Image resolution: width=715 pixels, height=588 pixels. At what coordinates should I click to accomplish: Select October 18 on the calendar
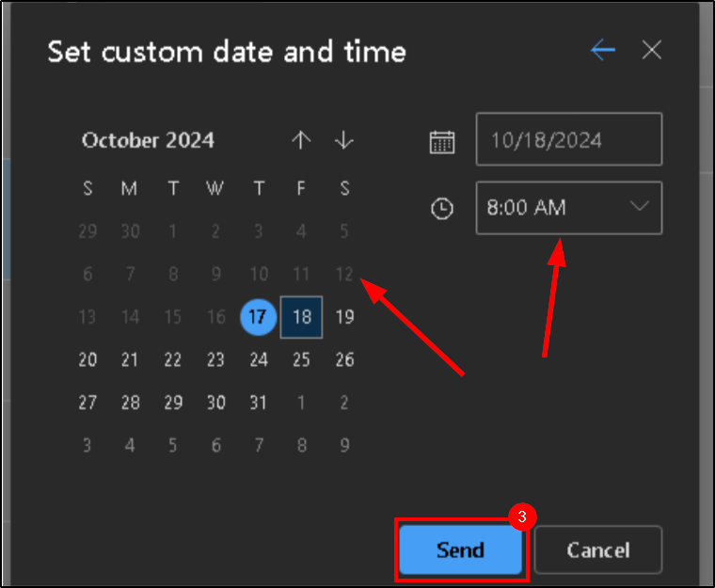coord(301,317)
